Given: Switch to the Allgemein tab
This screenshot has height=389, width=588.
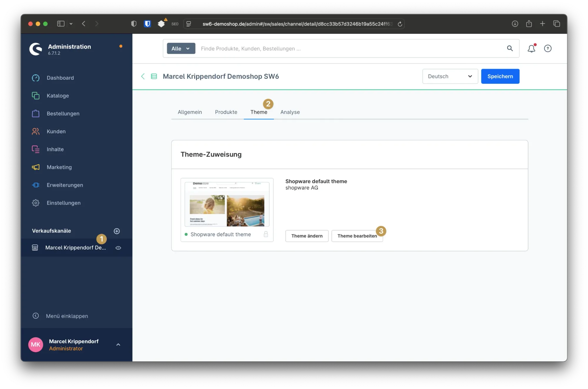Looking at the screenshot, I should point(190,112).
